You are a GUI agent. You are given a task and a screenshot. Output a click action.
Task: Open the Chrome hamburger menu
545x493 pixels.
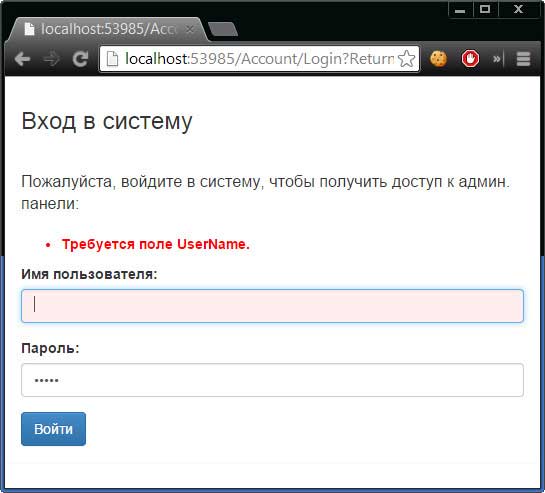[x=523, y=59]
